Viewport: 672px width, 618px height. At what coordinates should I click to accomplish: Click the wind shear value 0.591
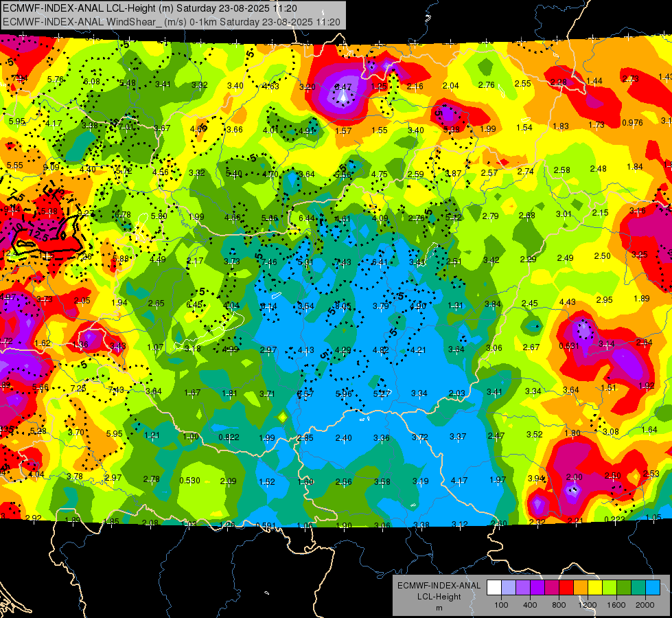click(x=266, y=526)
